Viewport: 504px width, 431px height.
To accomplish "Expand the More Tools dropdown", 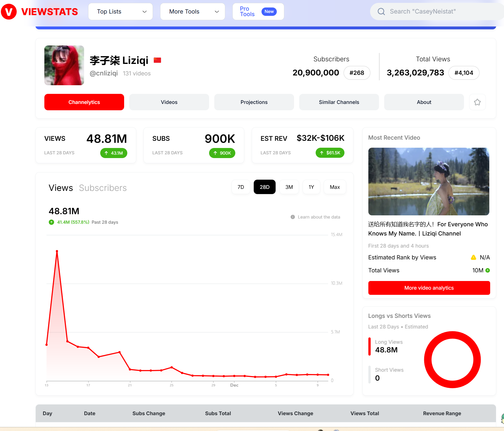I will click(192, 12).
